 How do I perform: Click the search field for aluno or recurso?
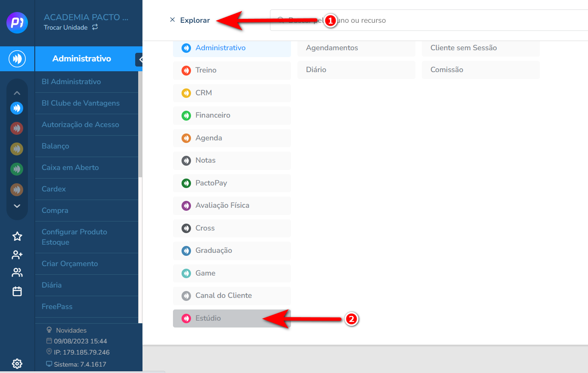pyautogui.click(x=429, y=20)
